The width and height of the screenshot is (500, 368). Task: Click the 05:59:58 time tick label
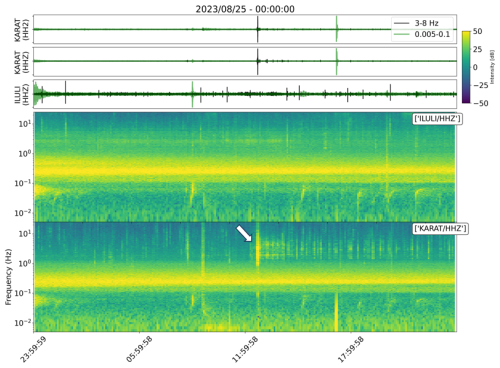[x=139, y=349]
